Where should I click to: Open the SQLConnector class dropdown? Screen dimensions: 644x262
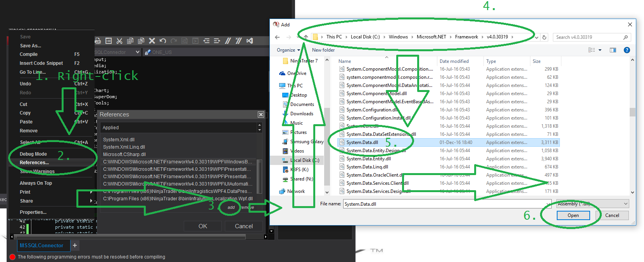click(138, 52)
